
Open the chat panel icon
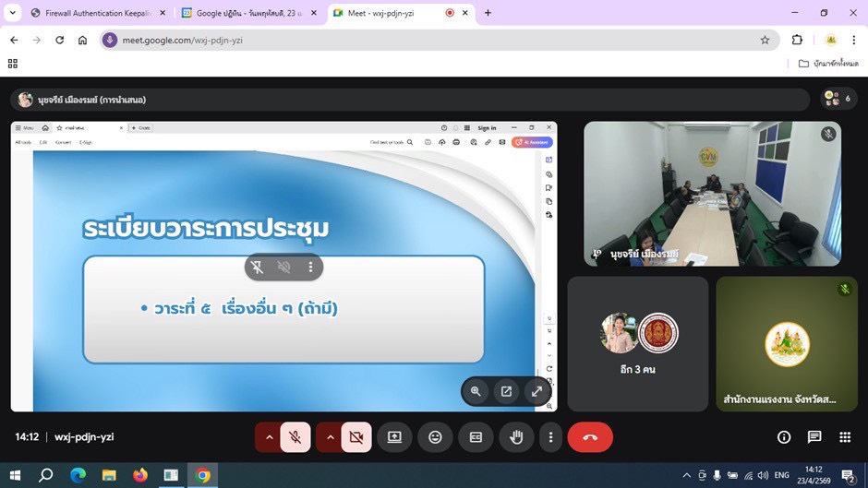coord(814,437)
